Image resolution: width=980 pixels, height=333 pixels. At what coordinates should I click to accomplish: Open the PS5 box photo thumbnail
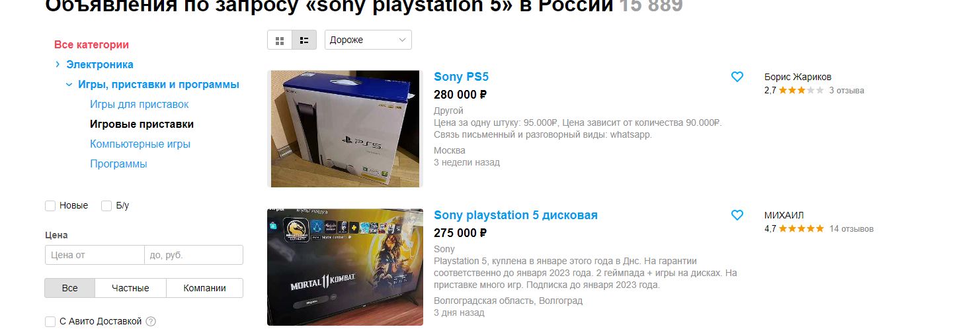pyautogui.click(x=345, y=128)
